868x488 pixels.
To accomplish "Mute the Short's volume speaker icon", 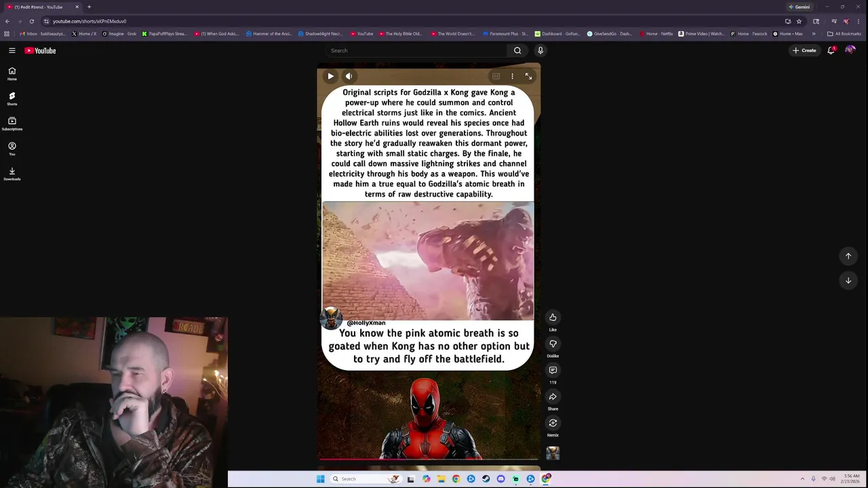I will tap(349, 77).
